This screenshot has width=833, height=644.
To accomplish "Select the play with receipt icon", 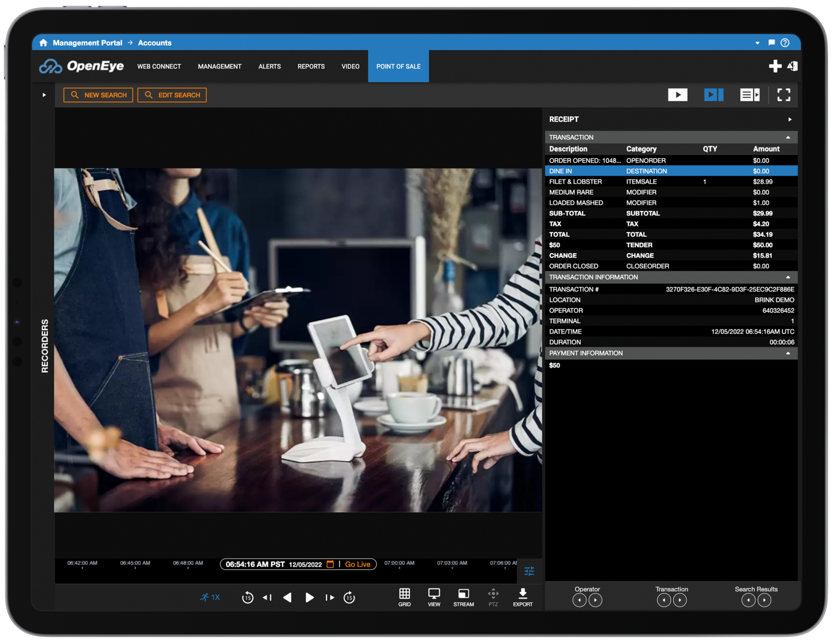I will tap(713, 95).
